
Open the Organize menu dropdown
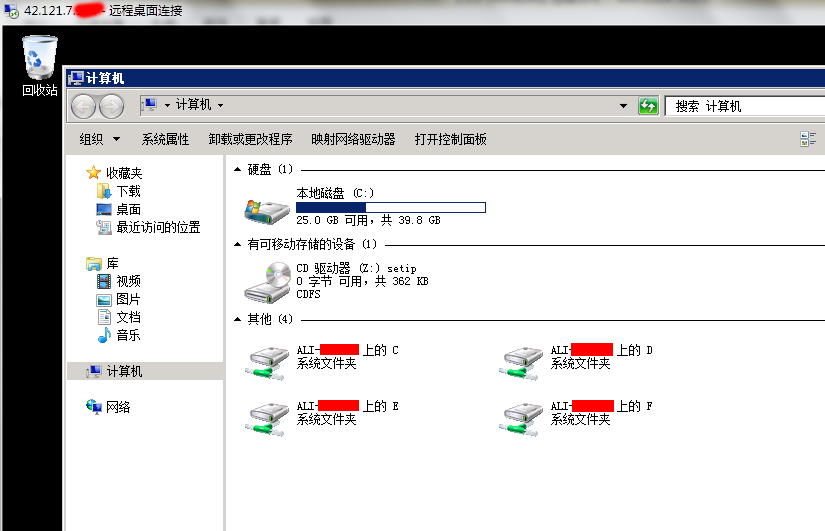[99, 139]
